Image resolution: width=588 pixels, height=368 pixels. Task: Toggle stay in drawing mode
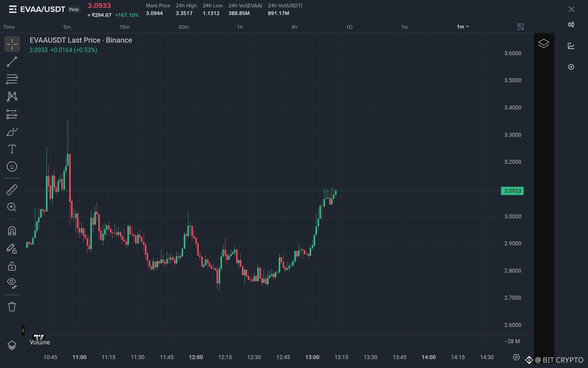click(12, 248)
